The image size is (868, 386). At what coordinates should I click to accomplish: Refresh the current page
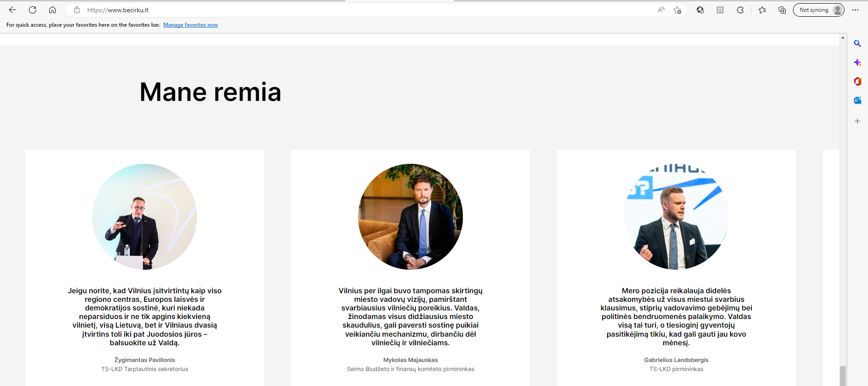(33, 10)
